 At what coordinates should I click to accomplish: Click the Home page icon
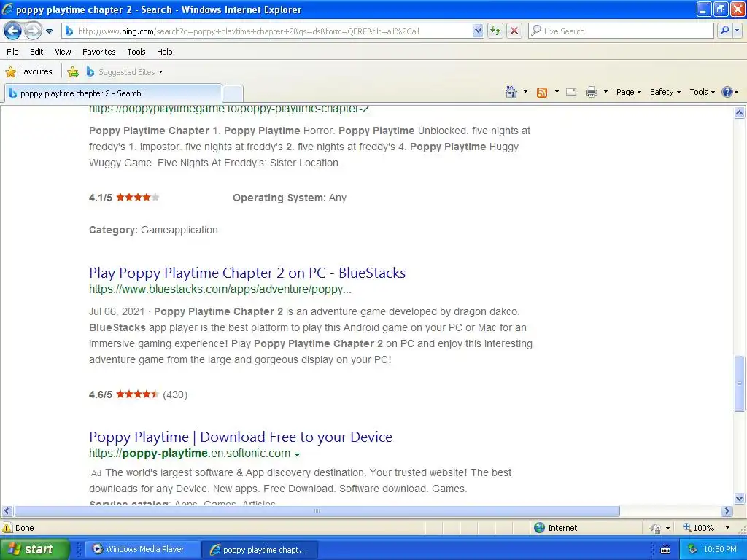511,92
